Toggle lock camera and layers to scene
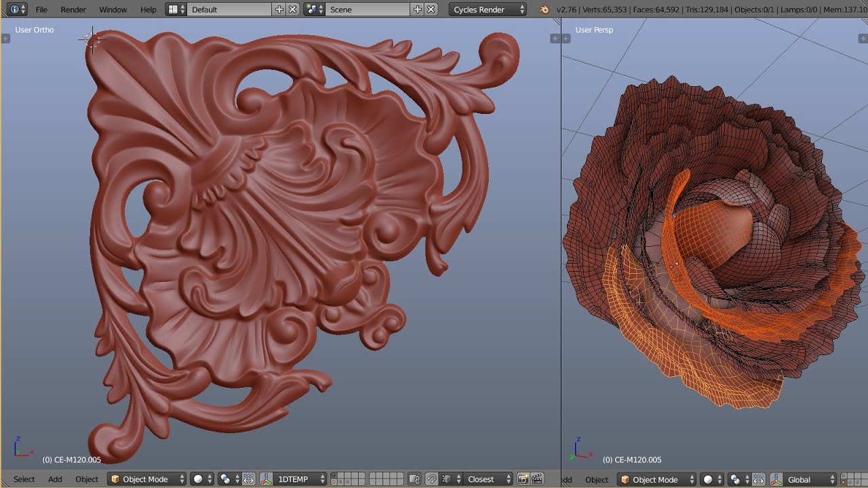Screen dimensions: 868x488 (414, 479)
